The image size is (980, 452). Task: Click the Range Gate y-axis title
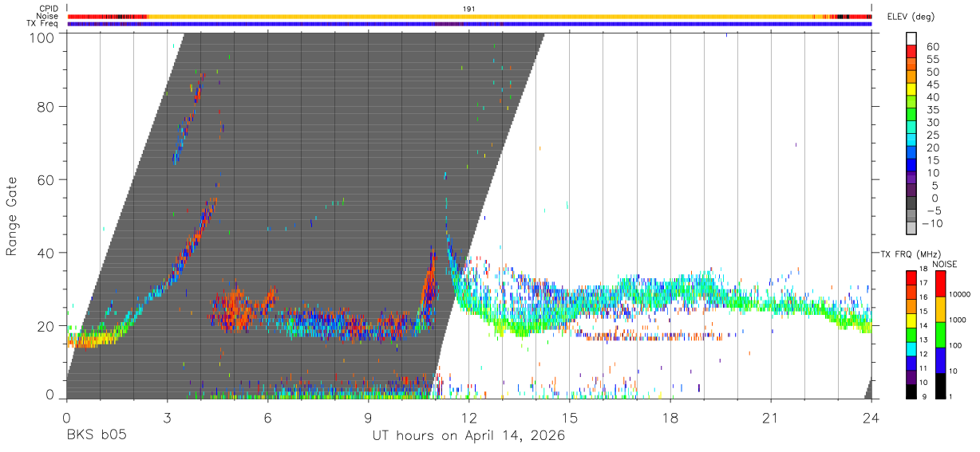pos(13,216)
